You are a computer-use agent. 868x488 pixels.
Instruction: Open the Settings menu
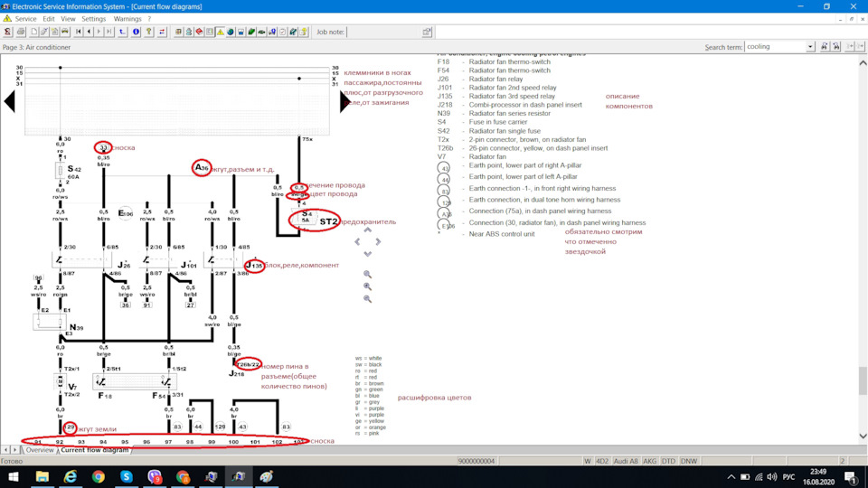click(x=93, y=18)
